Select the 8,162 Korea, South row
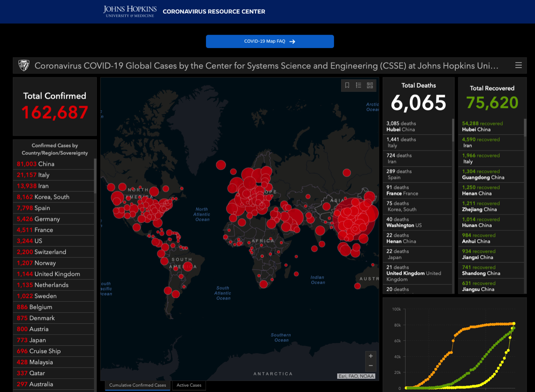 point(53,197)
